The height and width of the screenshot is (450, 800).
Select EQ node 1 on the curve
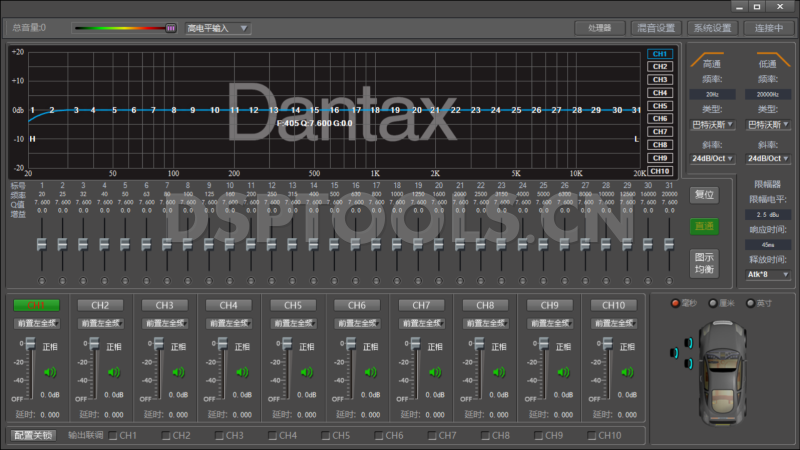point(33,110)
